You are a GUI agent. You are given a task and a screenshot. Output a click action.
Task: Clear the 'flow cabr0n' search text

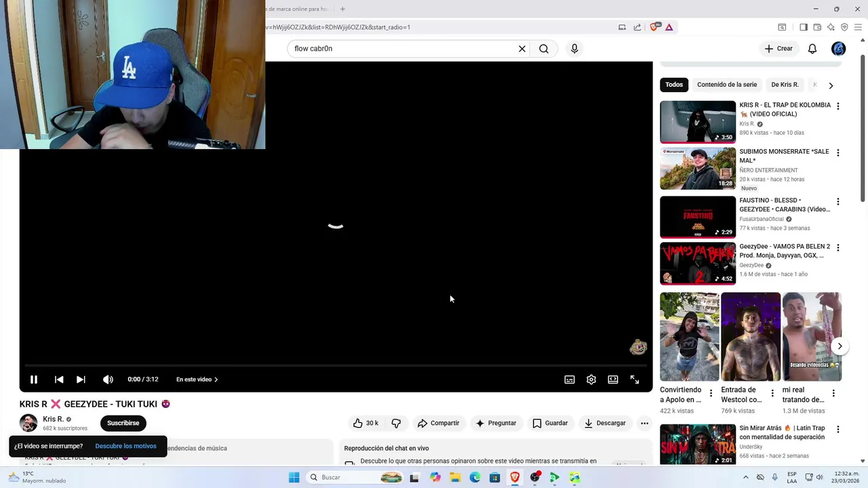click(x=522, y=49)
